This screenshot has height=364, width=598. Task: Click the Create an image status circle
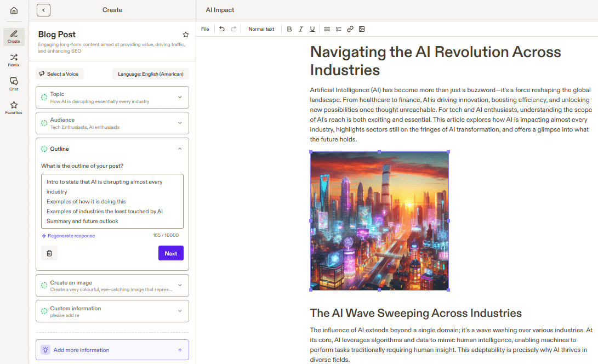pos(44,286)
